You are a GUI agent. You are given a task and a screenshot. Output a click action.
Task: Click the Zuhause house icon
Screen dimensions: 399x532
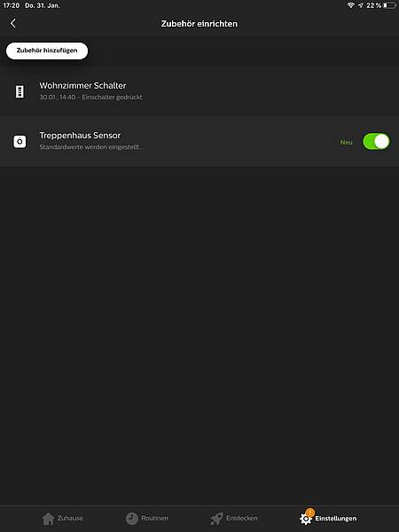[48, 519]
